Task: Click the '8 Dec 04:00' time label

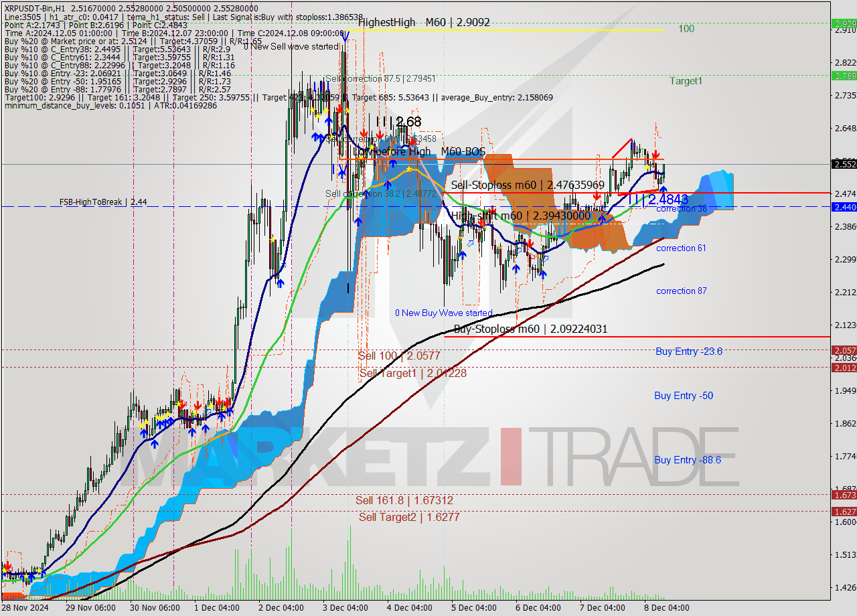Action: [666, 607]
